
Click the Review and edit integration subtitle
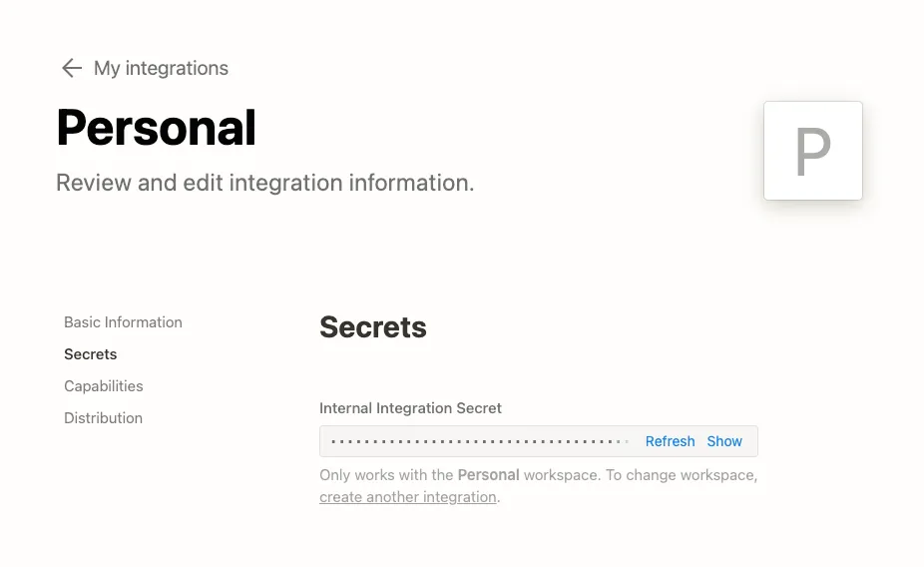point(264,184)
